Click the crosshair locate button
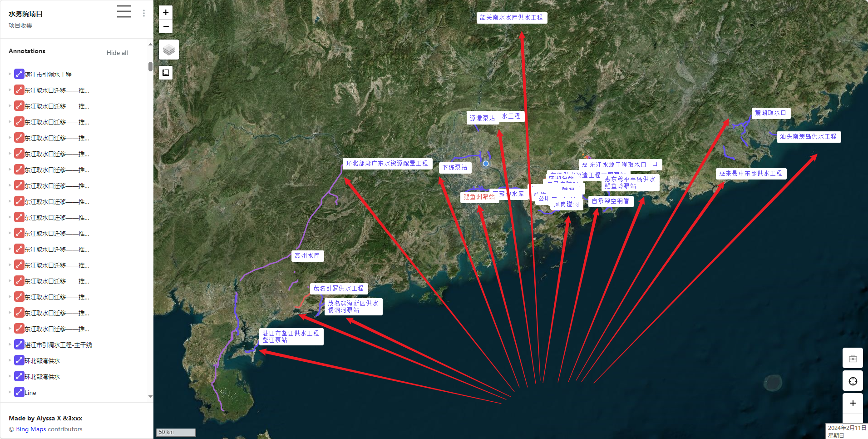868x439 pixels. click(853, 381)
